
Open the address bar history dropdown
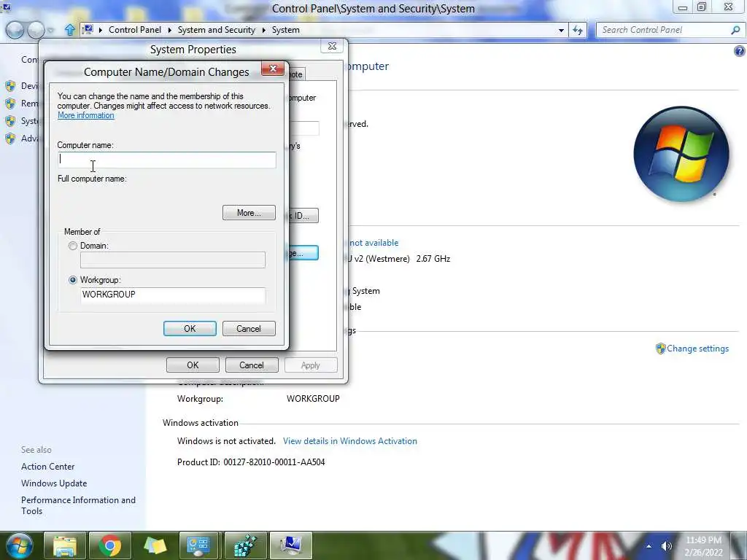(561, 30)
